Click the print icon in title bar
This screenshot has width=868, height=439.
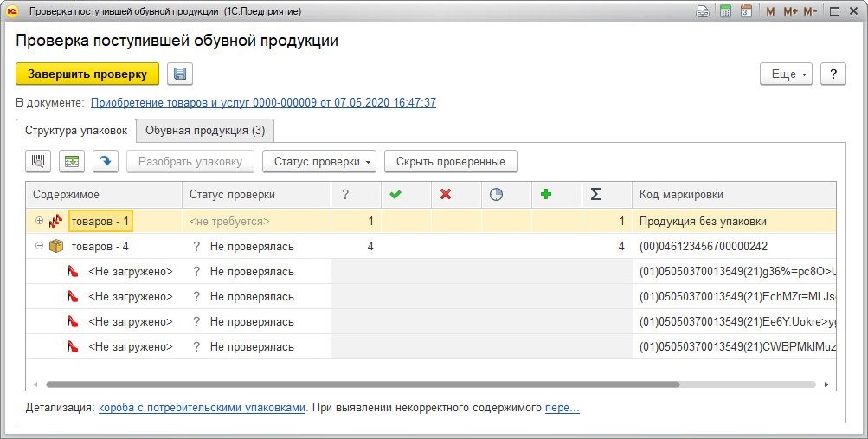click(x=703, y=11)
